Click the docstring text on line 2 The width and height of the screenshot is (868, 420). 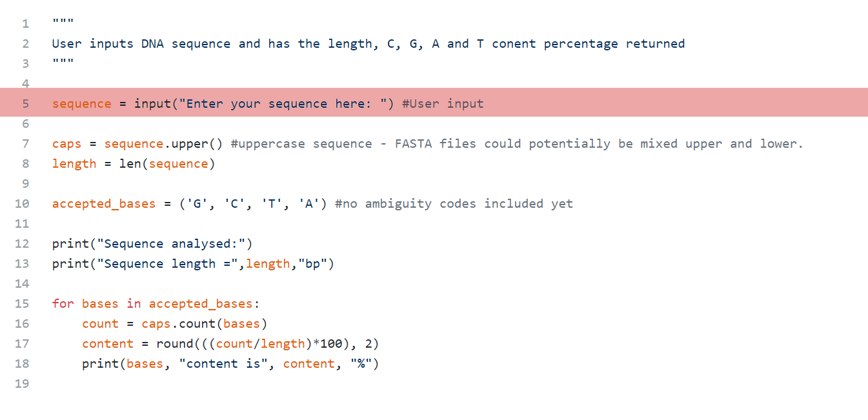[x=368, y=44]
